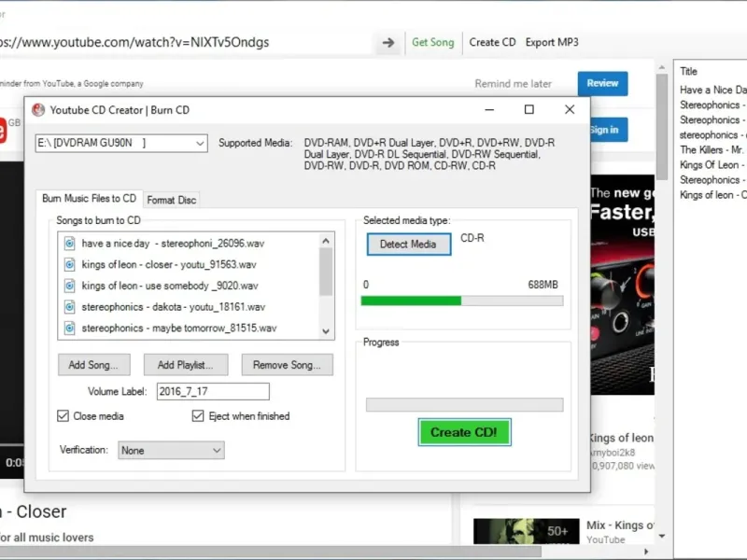Select The Killers - Mr. in Title list
The height and width of the screenshot is (560, 747).
point(712,150)
